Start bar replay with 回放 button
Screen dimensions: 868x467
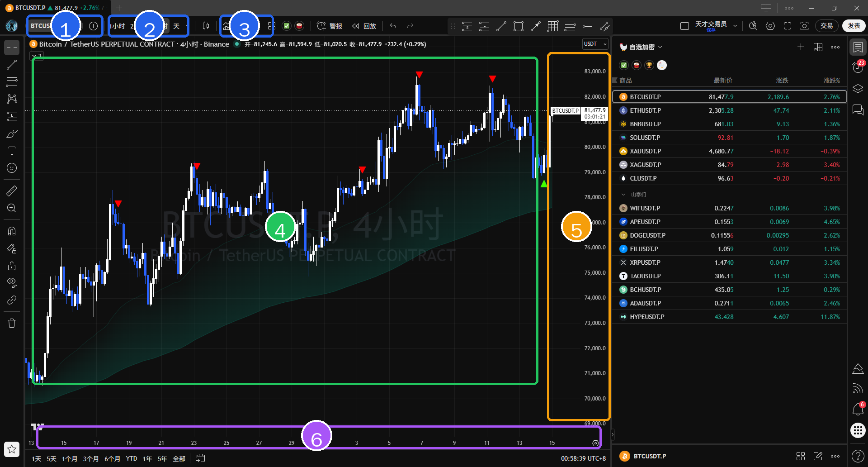(364, 26)
